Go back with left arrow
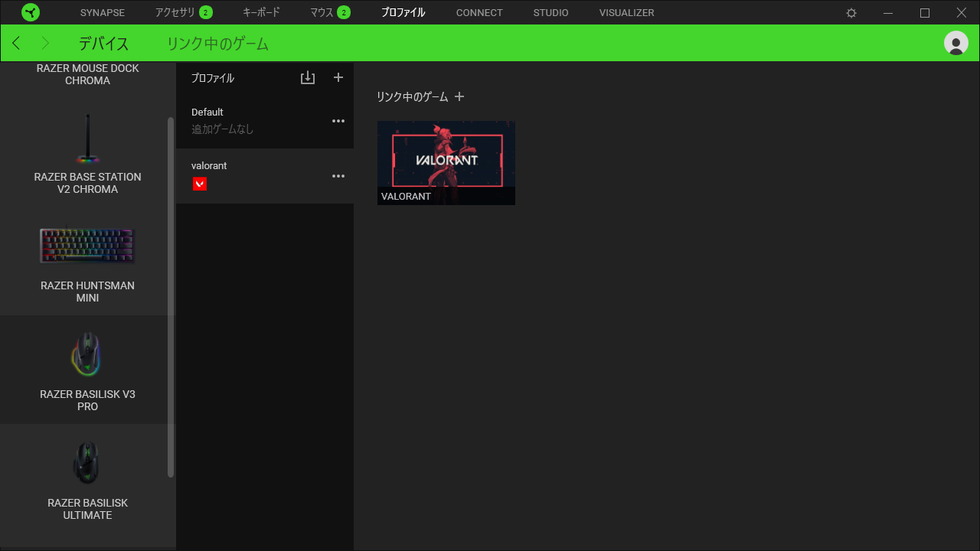This screenshot has height=551, width=980. pos(17,43)
